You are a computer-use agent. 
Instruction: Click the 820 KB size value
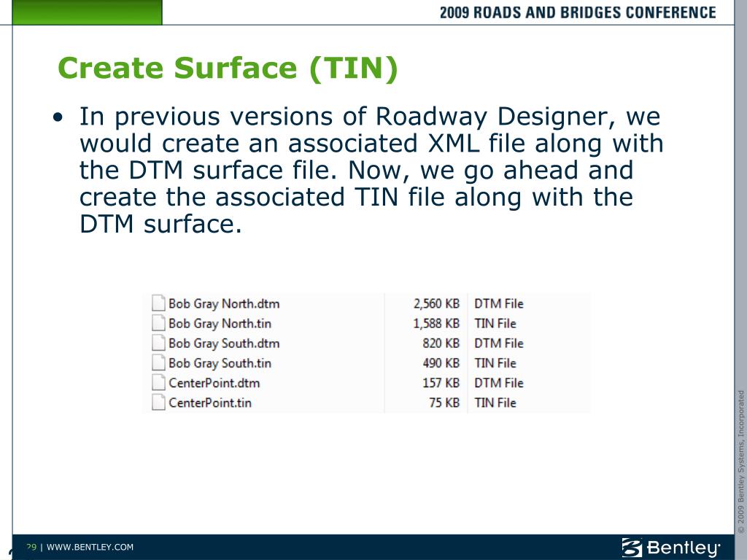441,343
